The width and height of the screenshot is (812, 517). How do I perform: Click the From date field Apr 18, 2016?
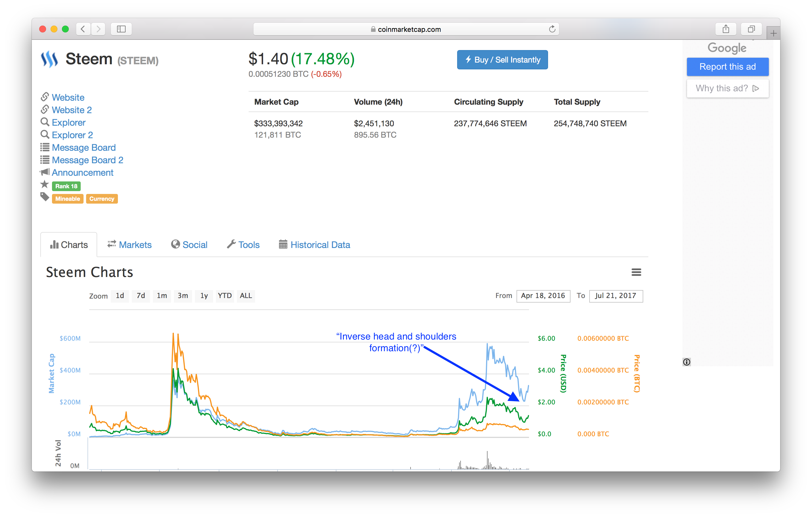click(x=543, y=296)
